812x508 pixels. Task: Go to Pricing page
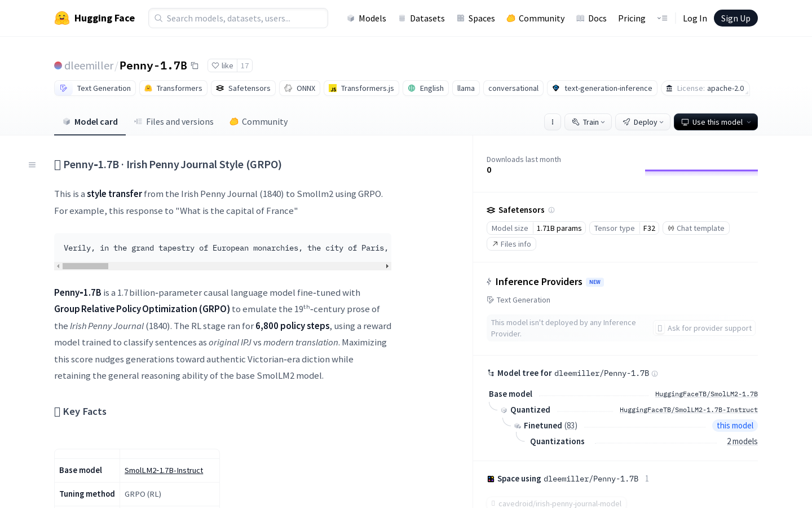[x=632, y=18]
